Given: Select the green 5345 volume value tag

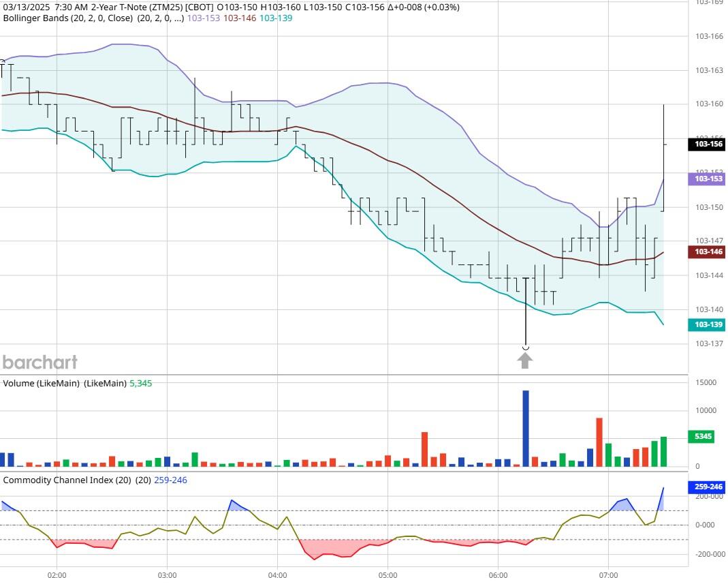Looking at the screenshot, I should point(703,436).
